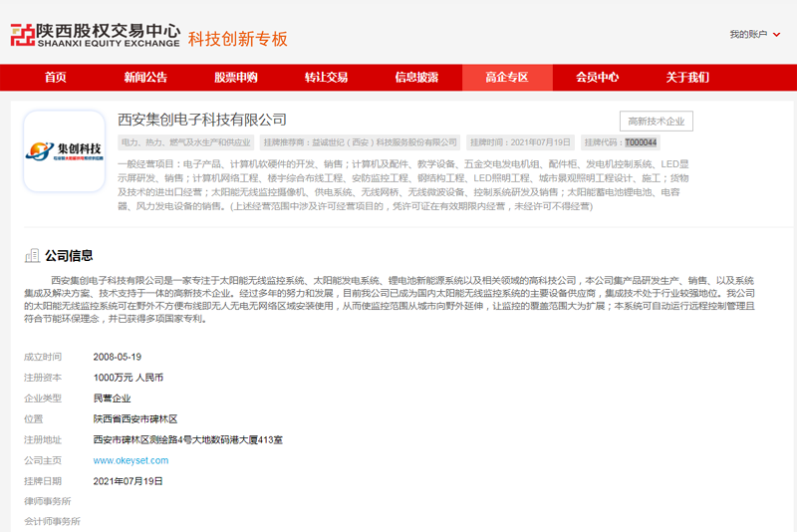Click the Shaanxi Equity Exchange logo
The height and width of the screenshot is (532, 797).
(93, 36)
